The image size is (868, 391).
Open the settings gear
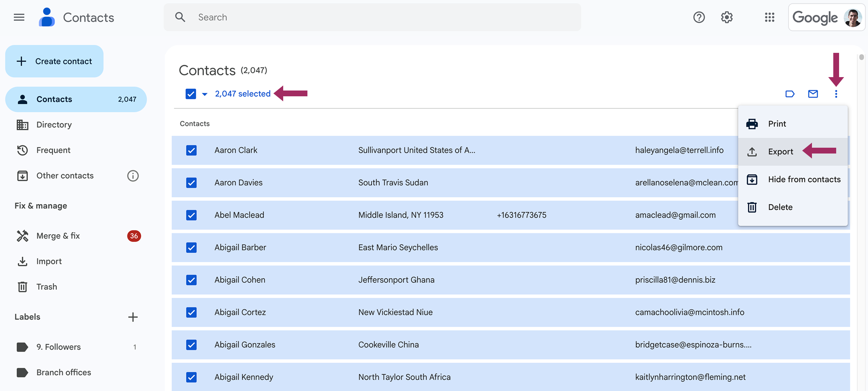(727, 17)
